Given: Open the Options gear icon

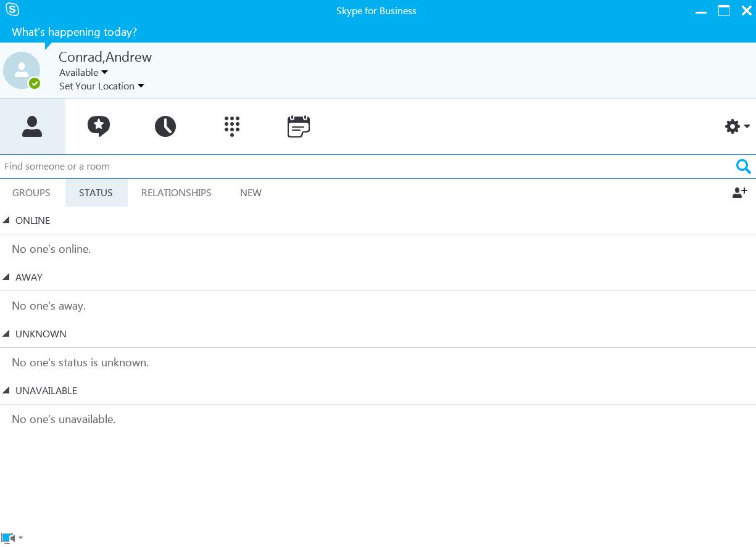Looking at the screenshot, I should click(x=732, y=126).
